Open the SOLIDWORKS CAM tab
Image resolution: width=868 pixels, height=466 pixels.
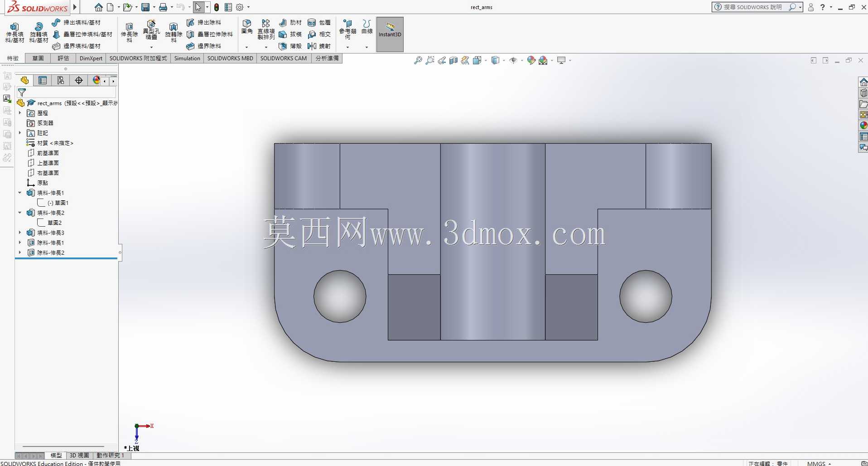click(x=284, y=58)
